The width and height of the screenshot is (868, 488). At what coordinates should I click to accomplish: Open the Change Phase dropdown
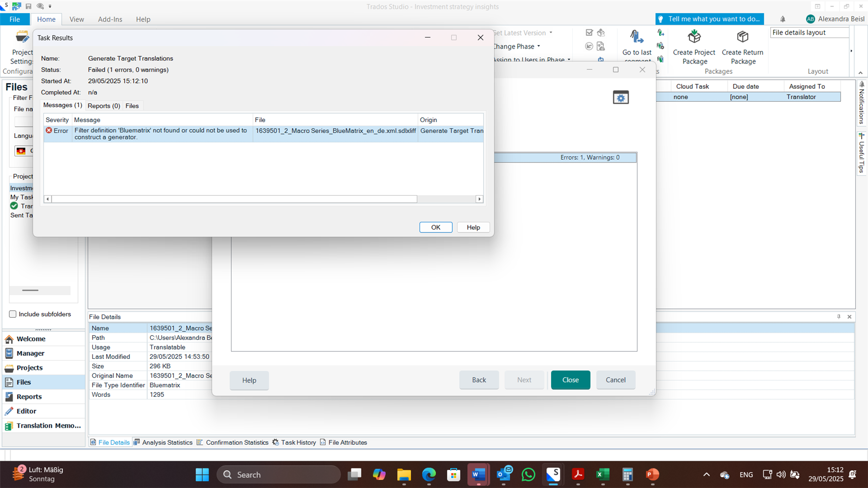click(516, 46)
